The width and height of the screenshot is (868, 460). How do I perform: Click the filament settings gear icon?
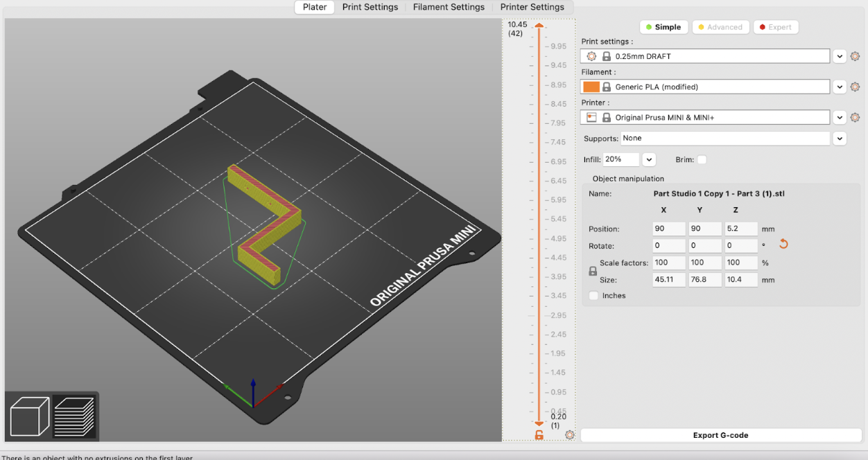tap(855, 87)
